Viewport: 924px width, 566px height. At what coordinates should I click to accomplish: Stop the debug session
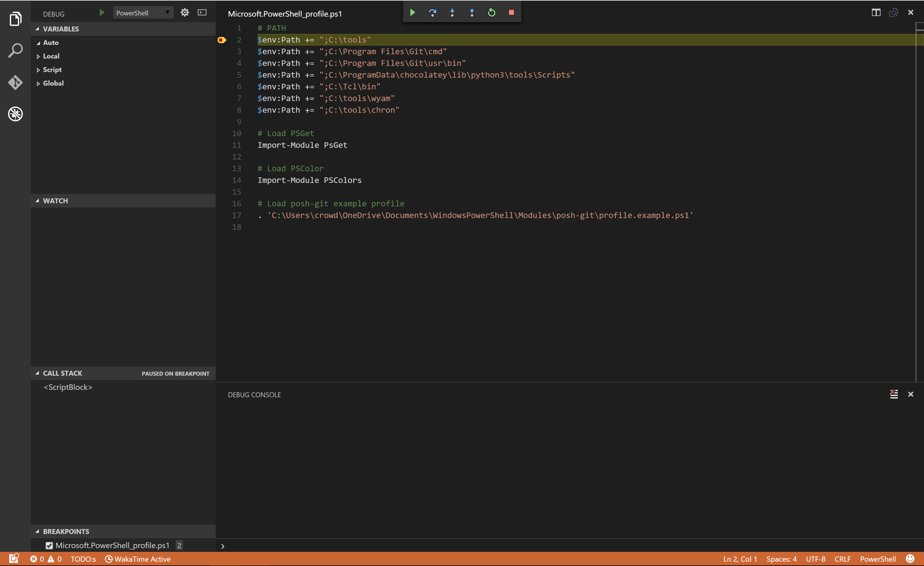click(511, 12)
